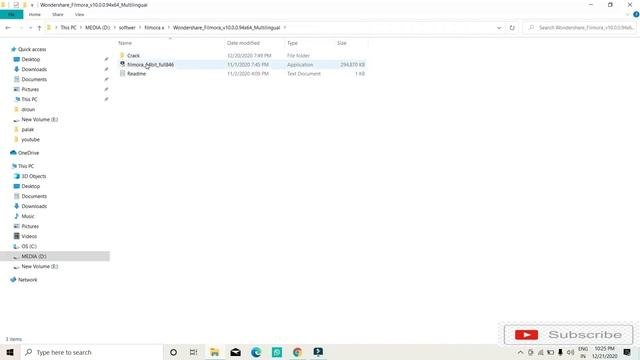Click MEDIA (D:) in the address path
Viewport: 640px width, 360px height.
click(x=98, y=28)
